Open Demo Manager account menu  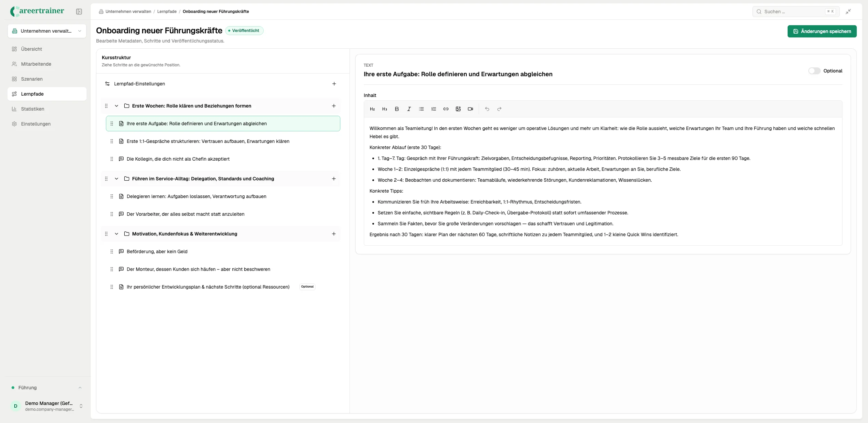click(x=47, y=406)
